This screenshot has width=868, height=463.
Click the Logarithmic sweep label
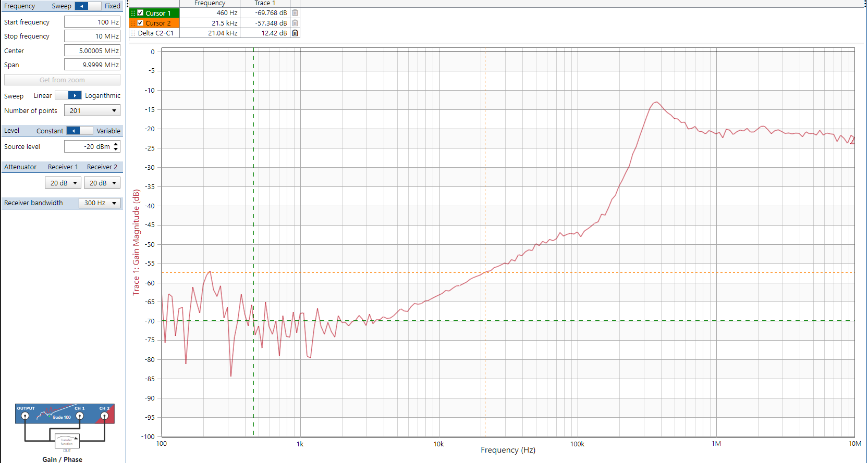pyautogui.click(x=103, y=95)
